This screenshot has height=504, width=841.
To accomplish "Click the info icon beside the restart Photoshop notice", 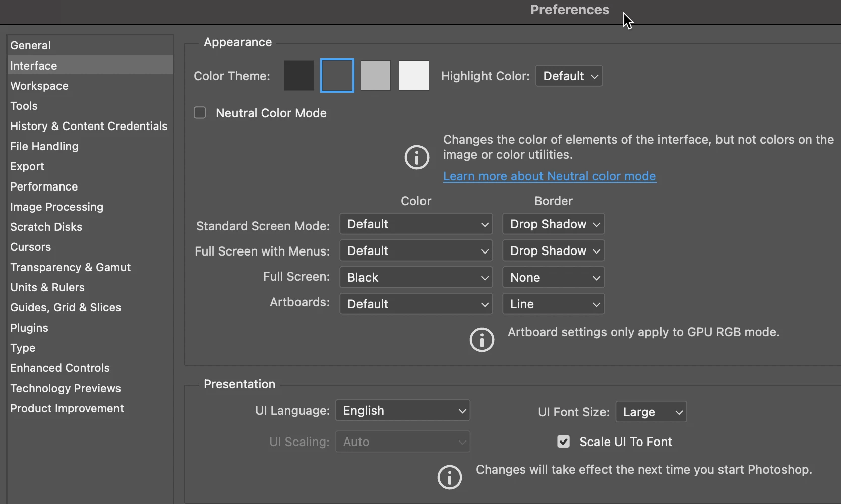I will tap(450, 477).
